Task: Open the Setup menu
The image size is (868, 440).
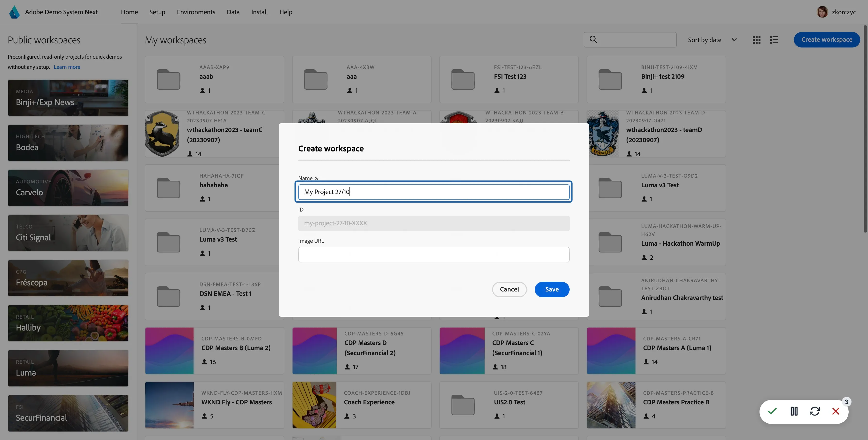Action: click(157, 12)
